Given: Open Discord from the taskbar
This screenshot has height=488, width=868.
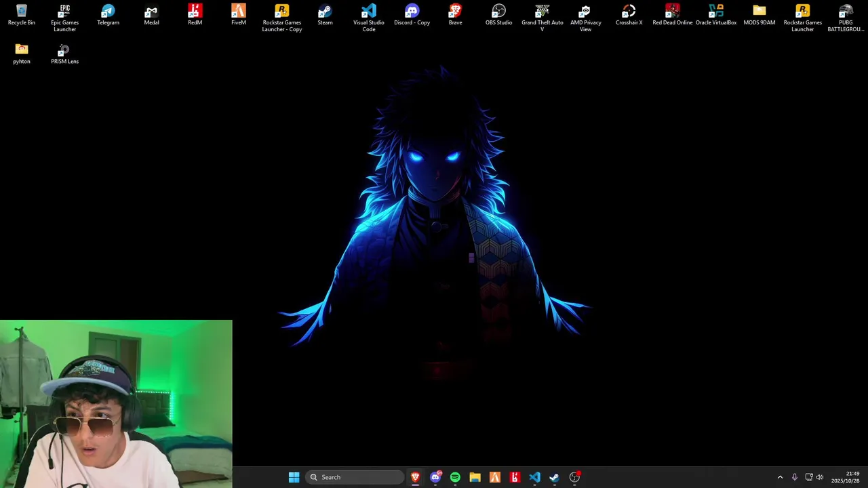Looking at the screenshot, I should [435, 477].
